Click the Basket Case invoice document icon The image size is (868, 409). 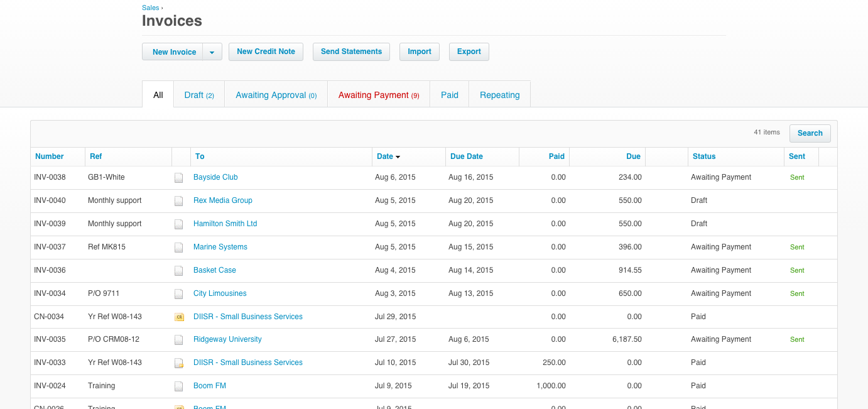coord(179,271)
